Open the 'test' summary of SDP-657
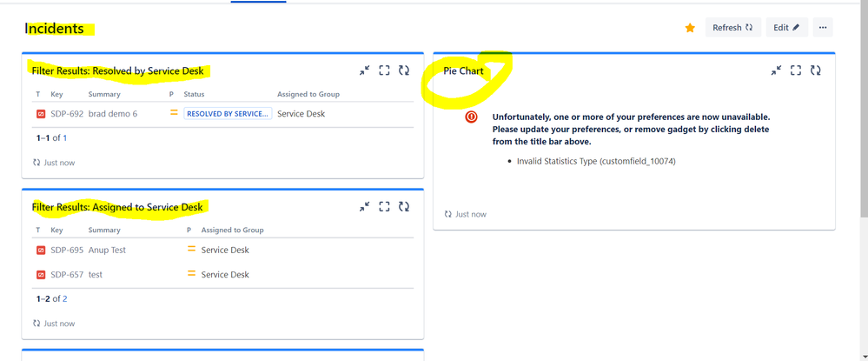This screenshot has width=868, height=361. click(x=96, y=275)
